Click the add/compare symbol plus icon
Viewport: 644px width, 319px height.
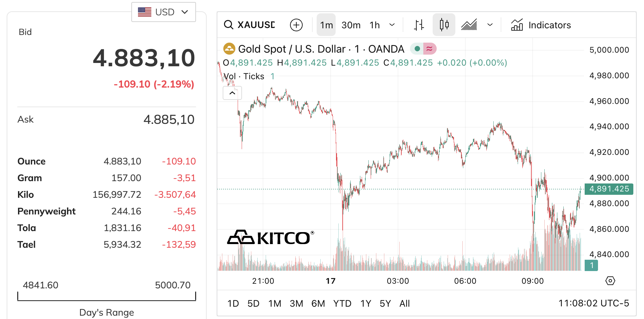[x=296, y=25]
